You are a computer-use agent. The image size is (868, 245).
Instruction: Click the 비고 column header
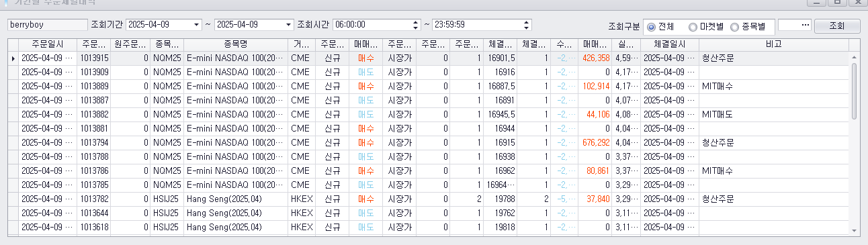pyautogui.click(x=773, y=44)
